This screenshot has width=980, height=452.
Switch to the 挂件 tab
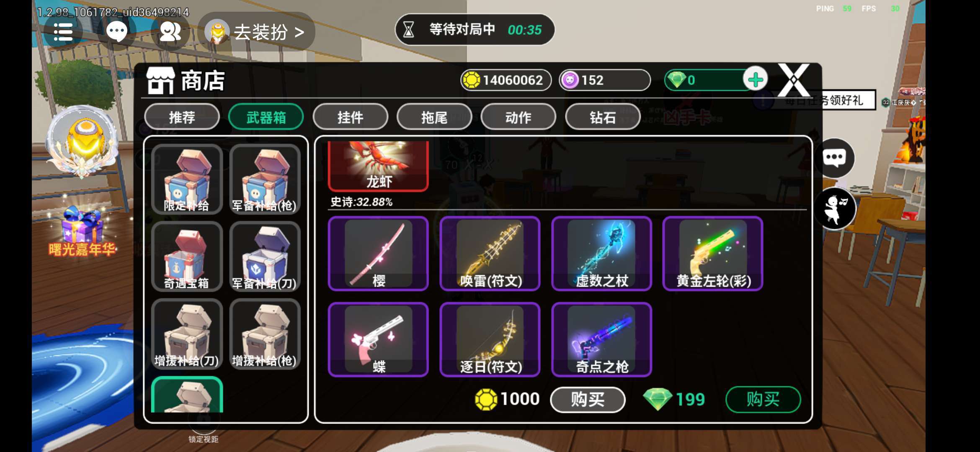pyautogui.click(x=350, y=117)
